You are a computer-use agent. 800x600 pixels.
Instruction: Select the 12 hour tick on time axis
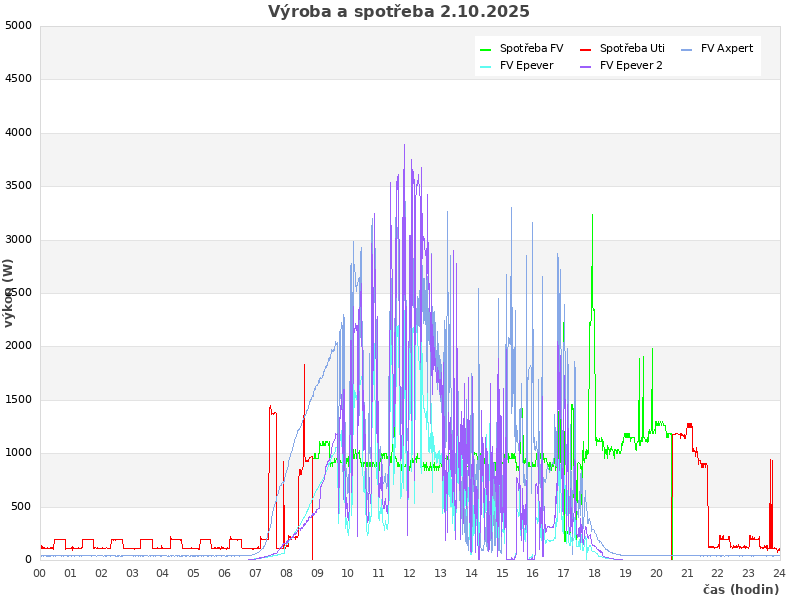coord(410,573)
